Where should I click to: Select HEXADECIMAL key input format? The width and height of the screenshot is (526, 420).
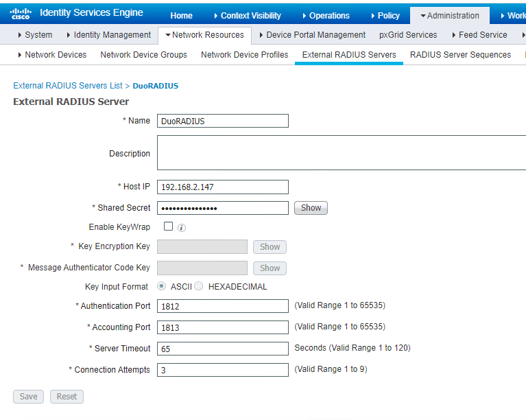(199, 286)
